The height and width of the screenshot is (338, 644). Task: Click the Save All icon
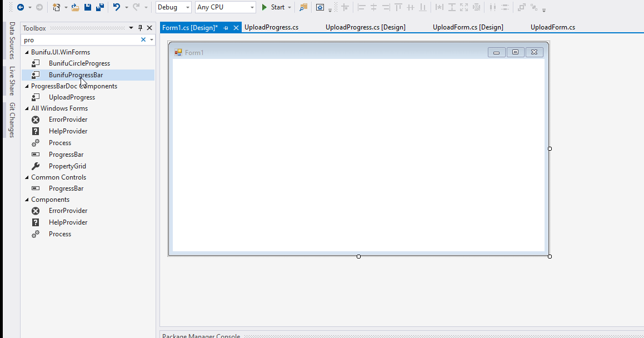point(100,7)
